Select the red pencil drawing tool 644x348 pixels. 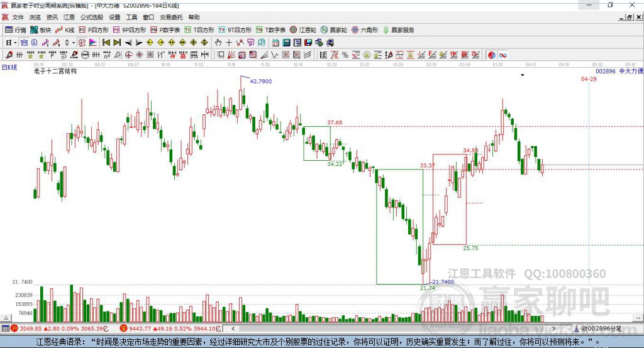pyautogui.click(x=9, y=55)
